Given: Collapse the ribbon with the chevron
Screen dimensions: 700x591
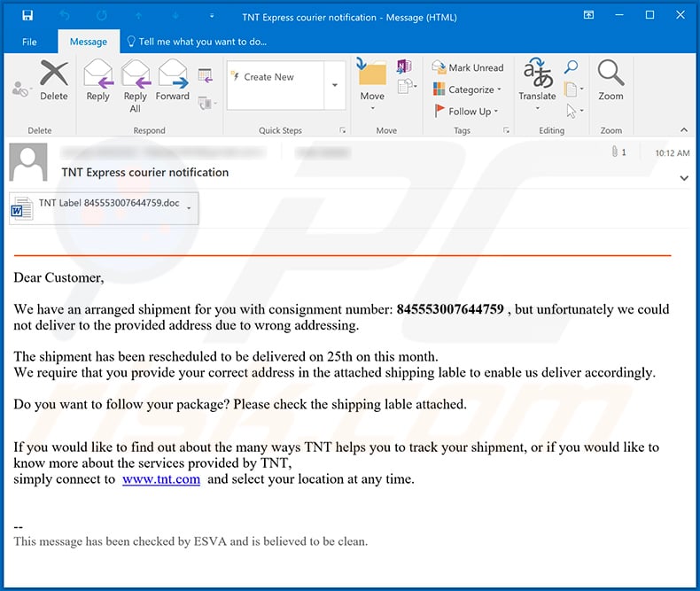Looking at the screenshot, I should point(684,130).
